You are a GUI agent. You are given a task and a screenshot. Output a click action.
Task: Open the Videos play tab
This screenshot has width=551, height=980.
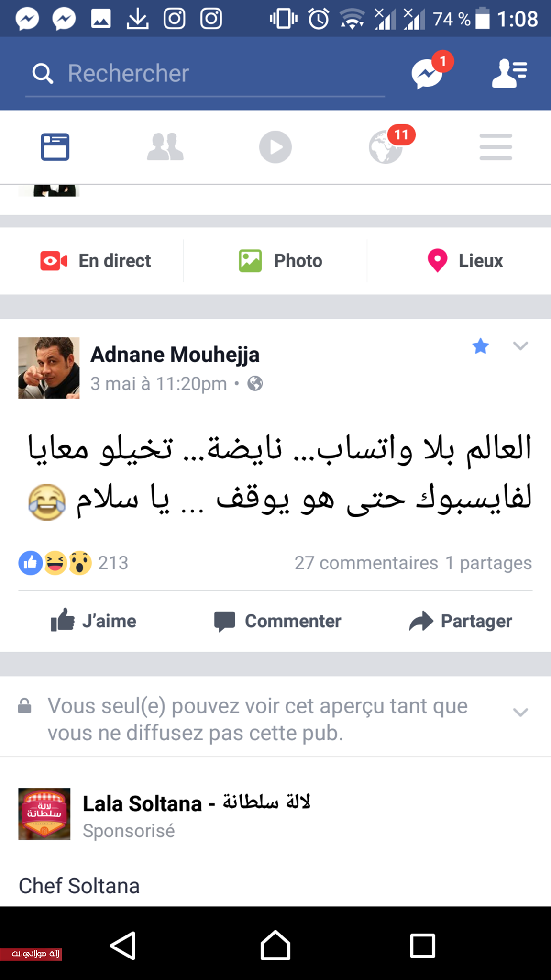coord(275,147)
